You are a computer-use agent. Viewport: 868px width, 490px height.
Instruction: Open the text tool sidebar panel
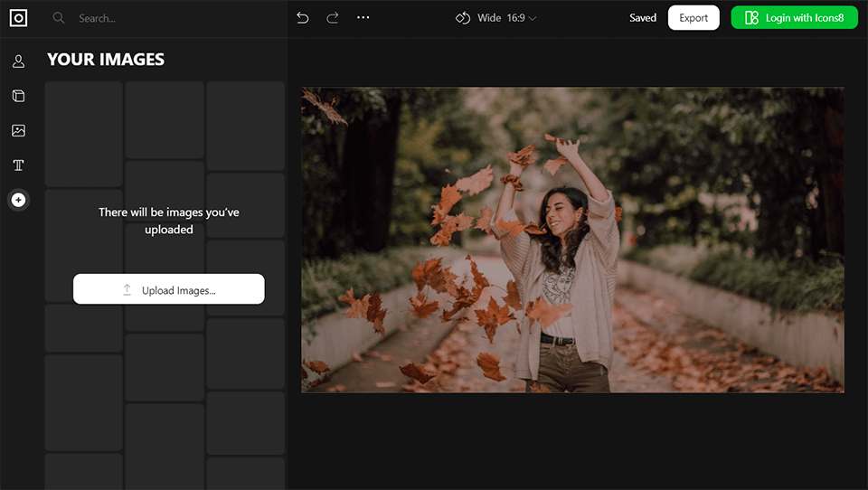[x=18, y=165]
